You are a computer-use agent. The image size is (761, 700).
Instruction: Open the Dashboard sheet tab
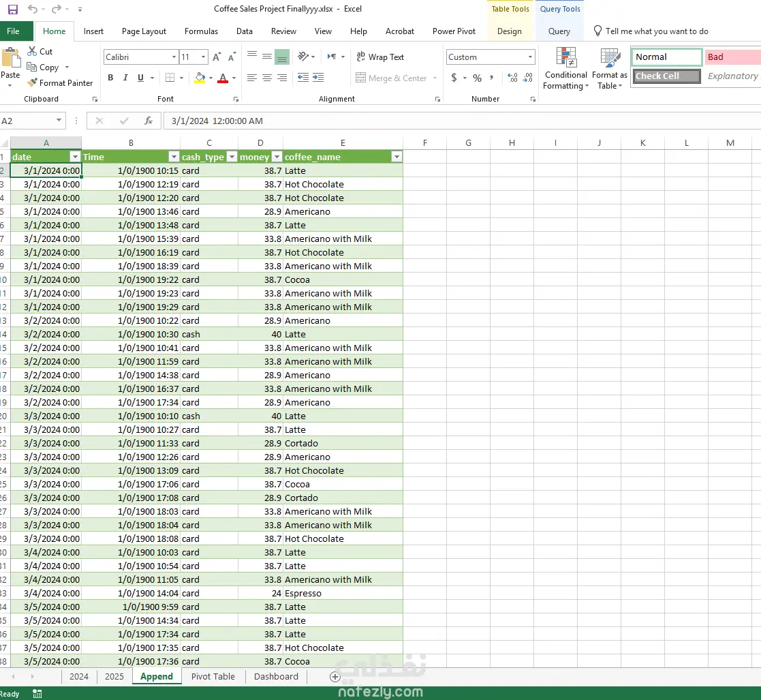(276, 676)
